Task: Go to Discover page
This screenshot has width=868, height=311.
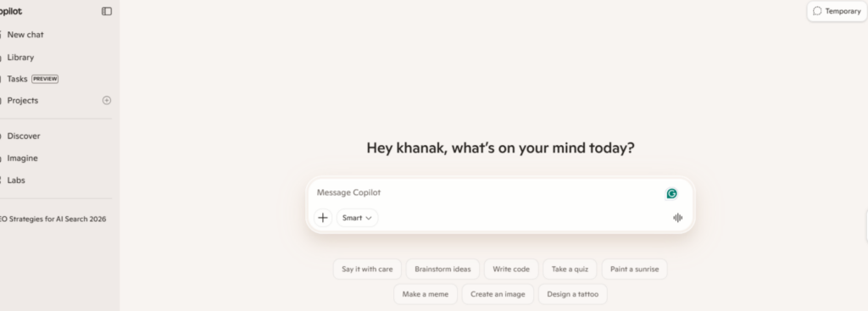Action: [x=24, y=136]
